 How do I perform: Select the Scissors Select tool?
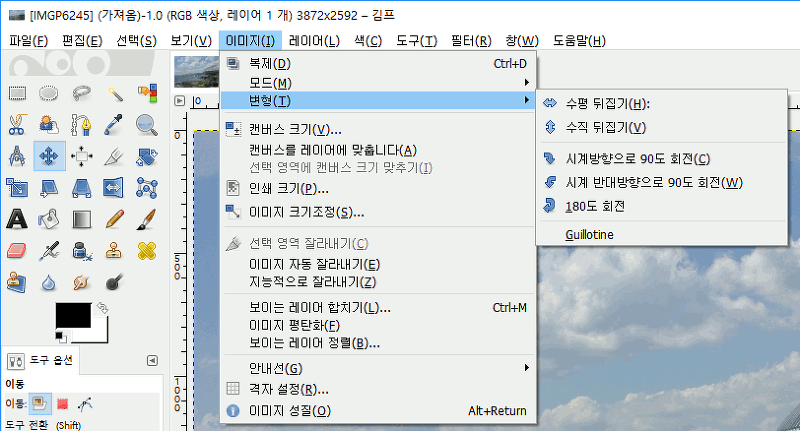(17, 125)
